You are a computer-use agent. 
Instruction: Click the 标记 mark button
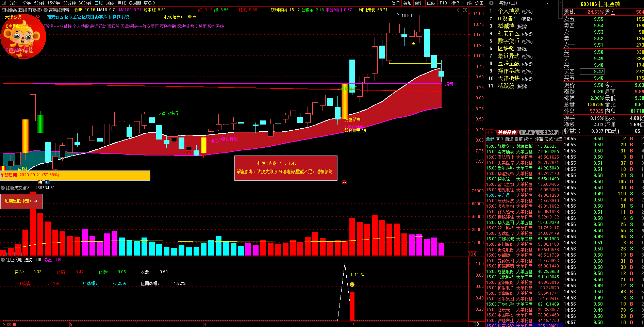click(455, 3)
